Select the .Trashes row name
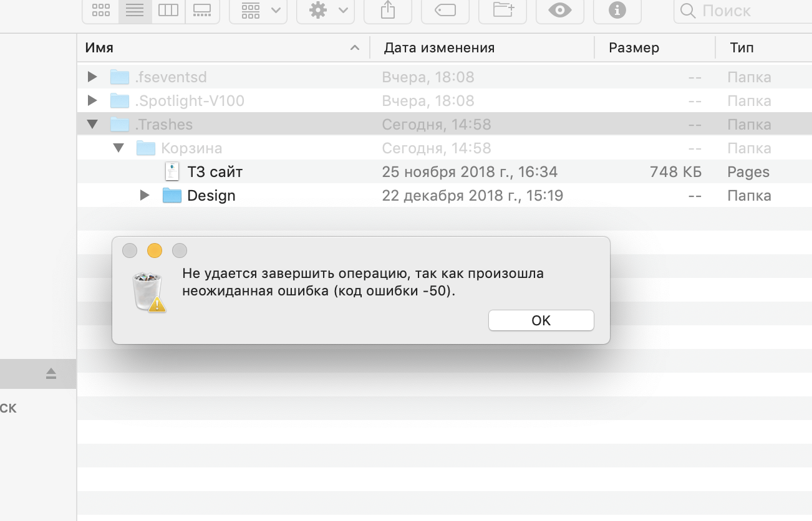This screenshot has height=521, width=812. (164, 125)
